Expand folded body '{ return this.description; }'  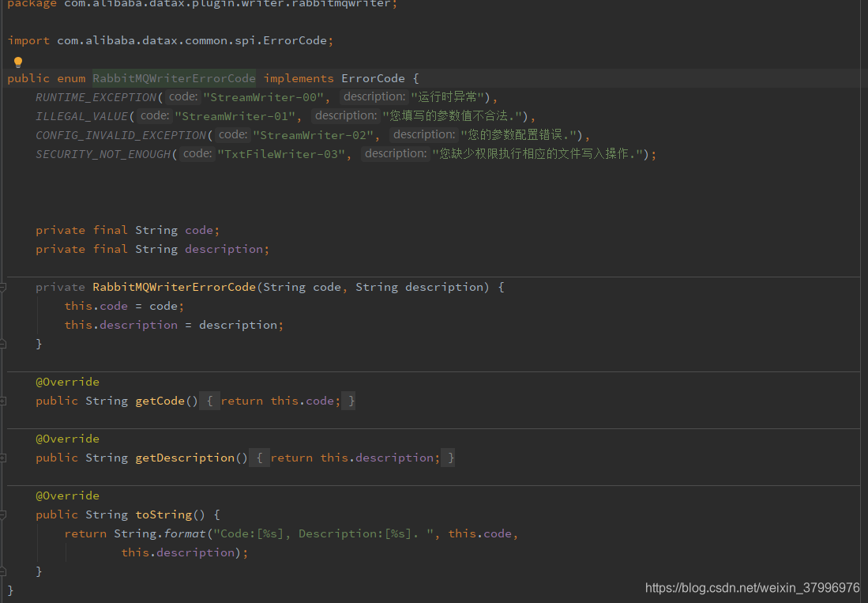point(352,458)
